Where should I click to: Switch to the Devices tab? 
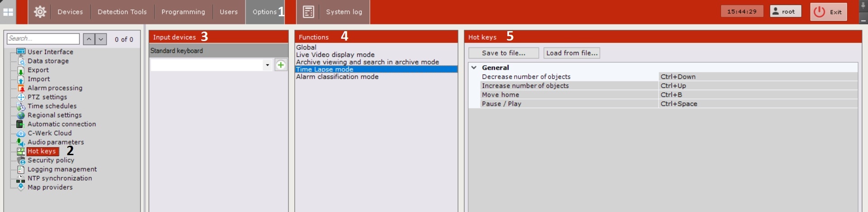click(70, 12)
